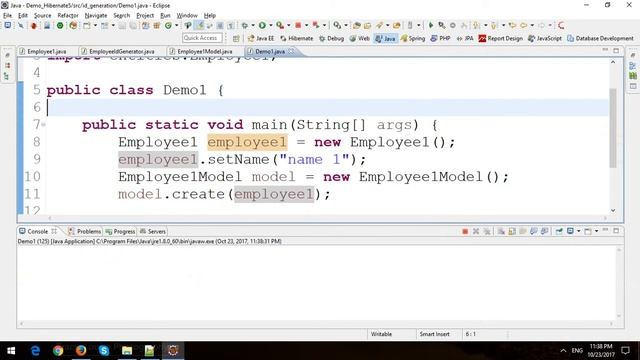
Task: Select the Servers view tab
Action: coord(153,231)
